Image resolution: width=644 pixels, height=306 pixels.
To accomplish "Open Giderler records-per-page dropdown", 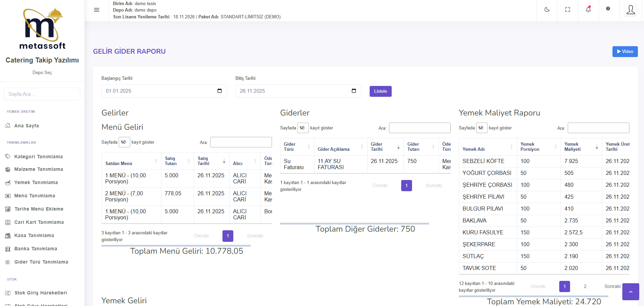I will coord(303,128).
